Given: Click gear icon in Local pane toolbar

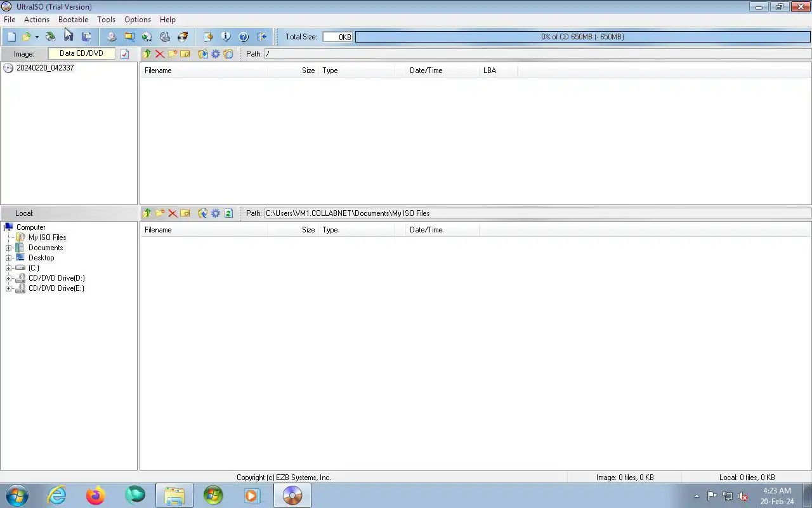Looking at the screenshot, I should pos(216,213).
